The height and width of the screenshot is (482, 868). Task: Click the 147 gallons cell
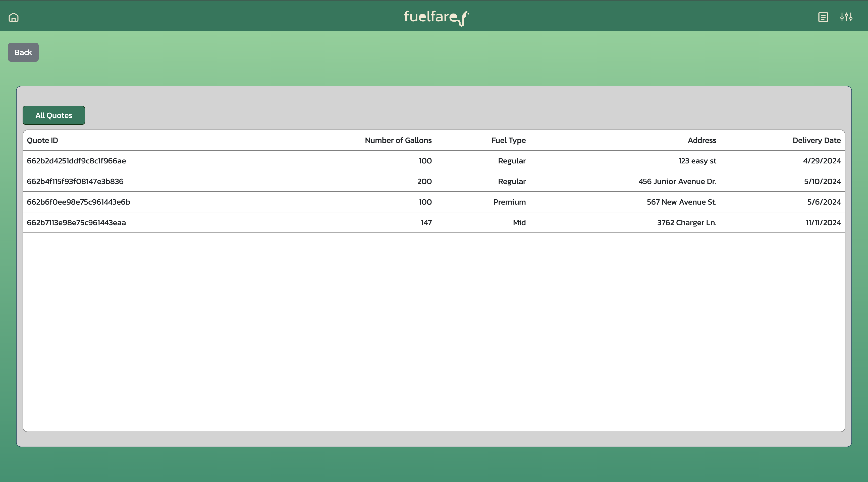[x=426, y=223]
